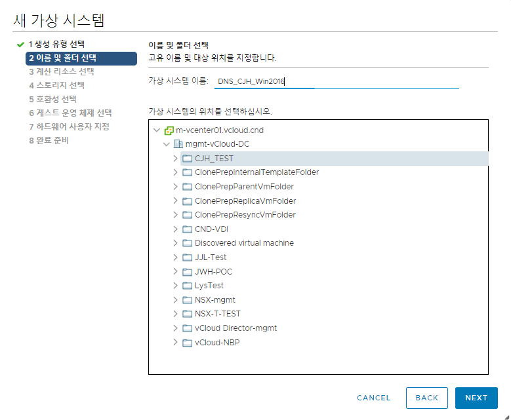Select step 2 이름 및 폴더 선택
Screen dimensions: 511x420
click(81, 58)
